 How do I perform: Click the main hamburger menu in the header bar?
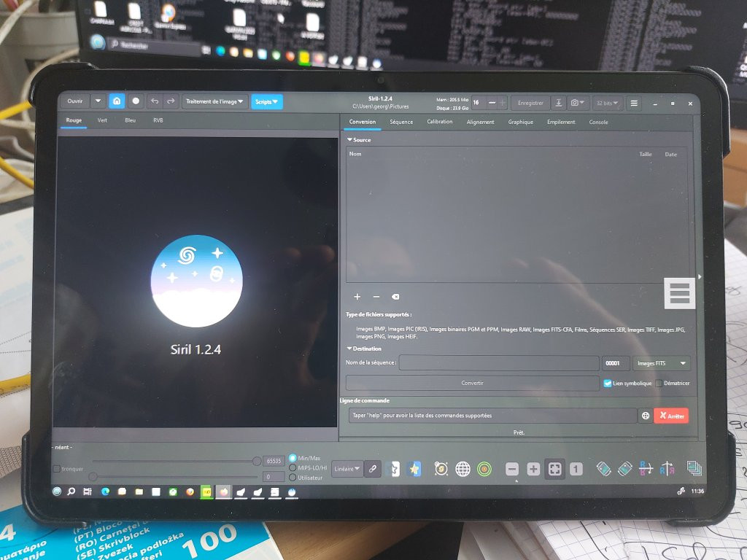(634, 103)
